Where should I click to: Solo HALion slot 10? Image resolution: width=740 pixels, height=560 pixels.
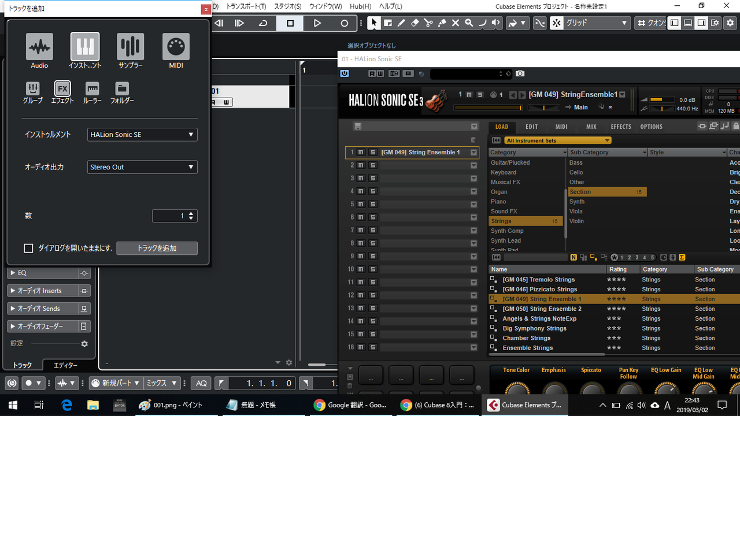pos(373,269)
